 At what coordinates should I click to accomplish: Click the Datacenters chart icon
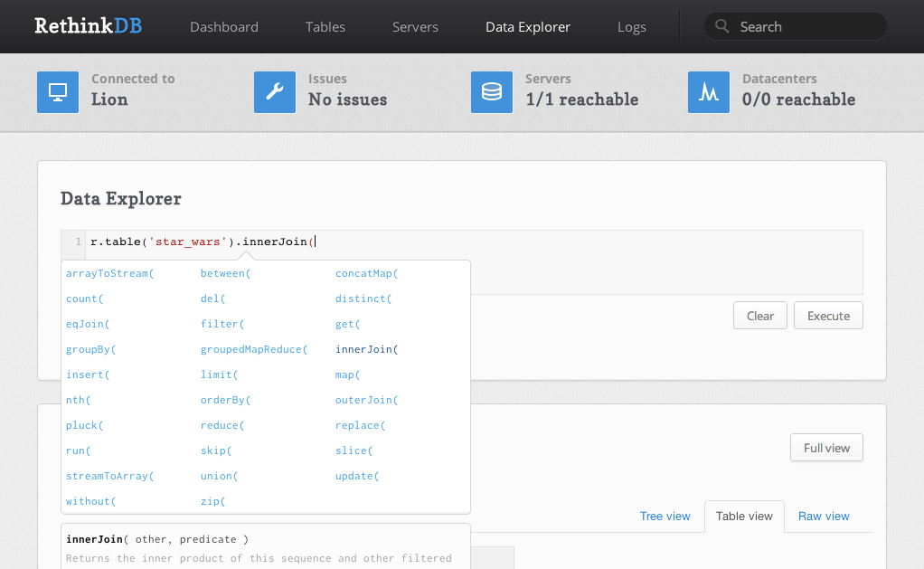709,92
